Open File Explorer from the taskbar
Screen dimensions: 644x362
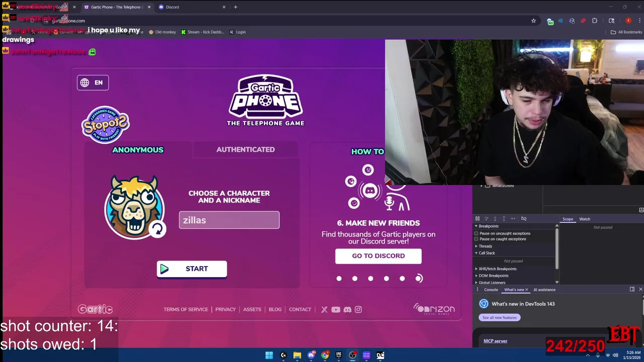297,355
